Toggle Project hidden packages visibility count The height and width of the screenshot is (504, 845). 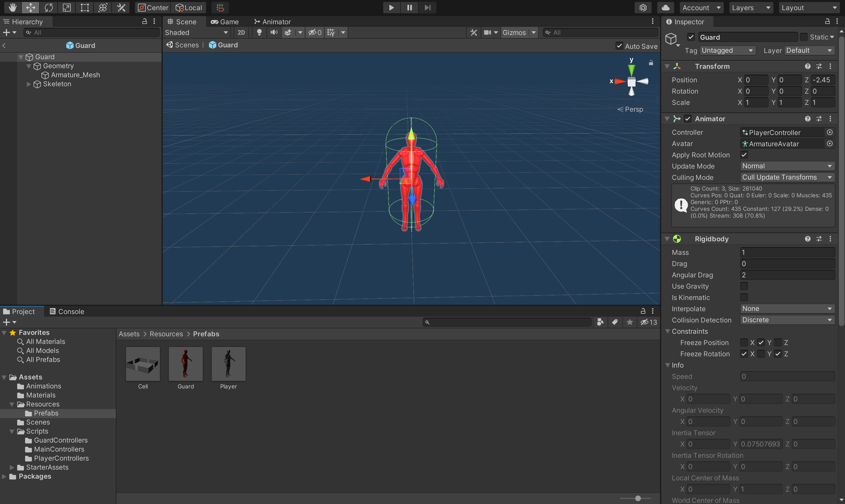coord(649,322)
